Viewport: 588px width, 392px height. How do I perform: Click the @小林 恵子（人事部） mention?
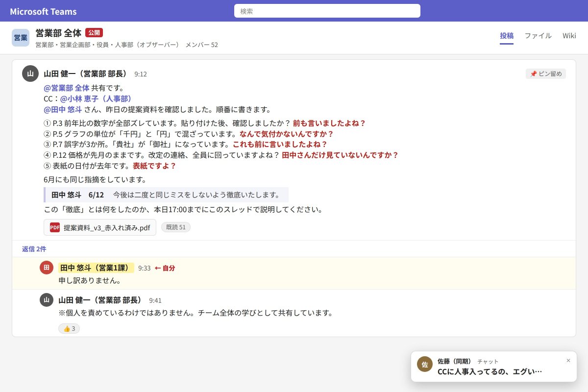coord(97,98)
